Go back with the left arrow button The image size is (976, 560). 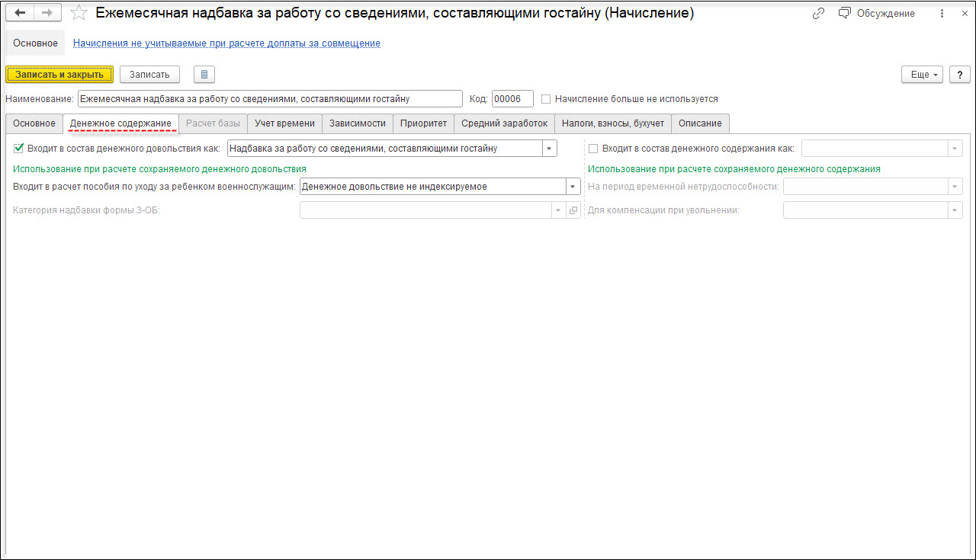pos(21,13)
